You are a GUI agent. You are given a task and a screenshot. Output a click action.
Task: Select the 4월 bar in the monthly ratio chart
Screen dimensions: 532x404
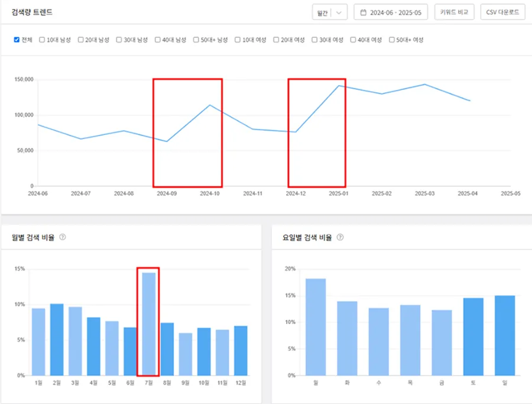[93, 346]
